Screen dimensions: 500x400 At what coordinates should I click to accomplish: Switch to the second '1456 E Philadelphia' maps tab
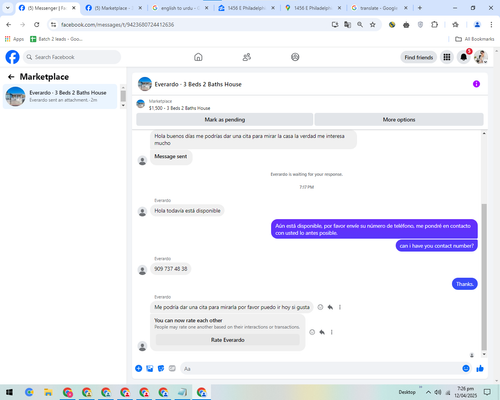point(313,8)
